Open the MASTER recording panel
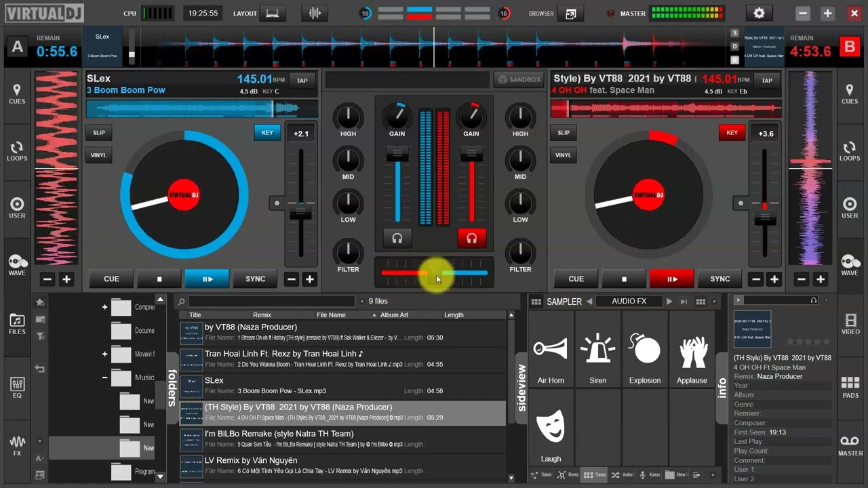This screenshot has height=488, width=868. click(x=850, y=446)
